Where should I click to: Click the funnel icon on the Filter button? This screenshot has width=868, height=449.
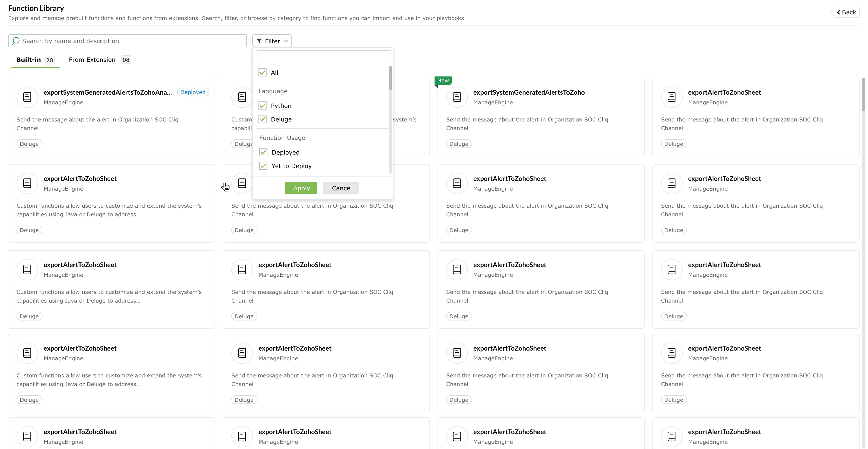pos(259,41)
